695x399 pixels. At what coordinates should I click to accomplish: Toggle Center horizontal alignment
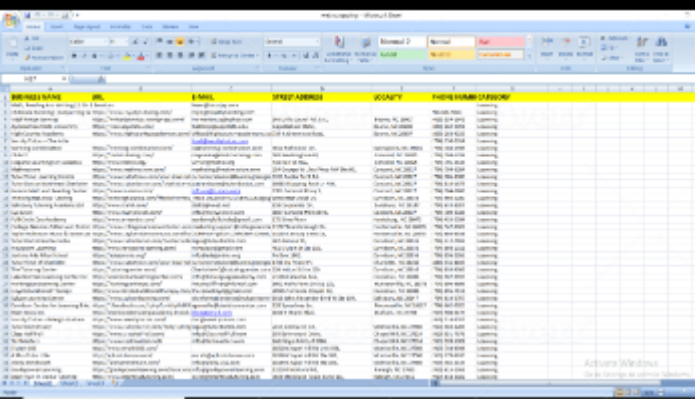click(x=170, y=55)
